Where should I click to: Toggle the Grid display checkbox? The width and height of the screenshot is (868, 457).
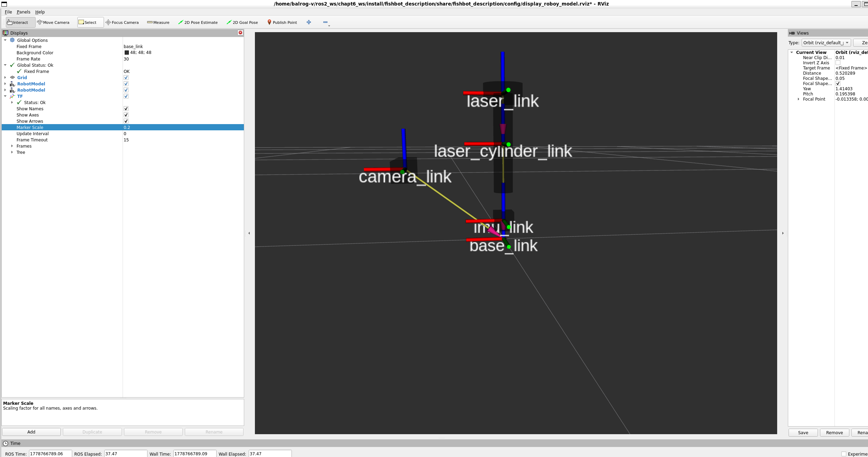coord(126,77)
